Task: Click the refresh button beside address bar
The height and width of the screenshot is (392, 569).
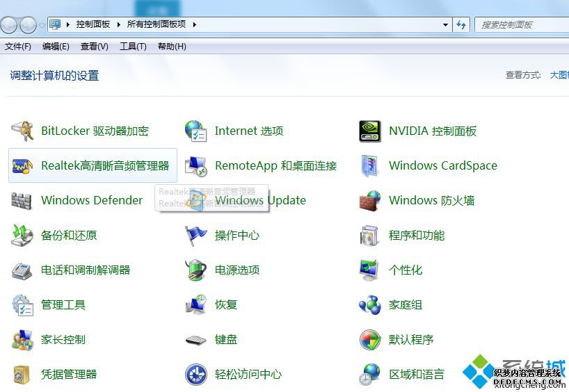Action: click(461, 24)
